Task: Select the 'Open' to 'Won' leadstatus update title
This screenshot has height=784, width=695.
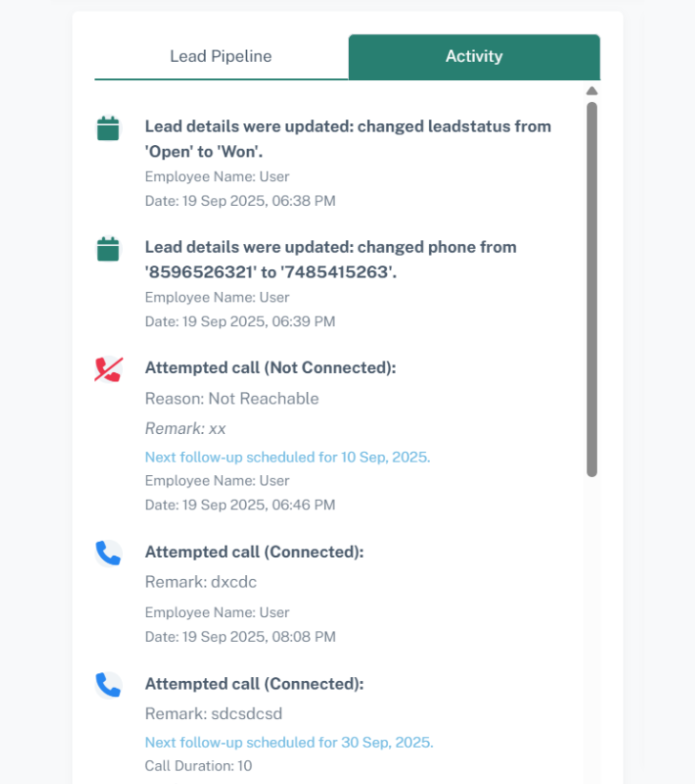Action: [x=348, y=138]
